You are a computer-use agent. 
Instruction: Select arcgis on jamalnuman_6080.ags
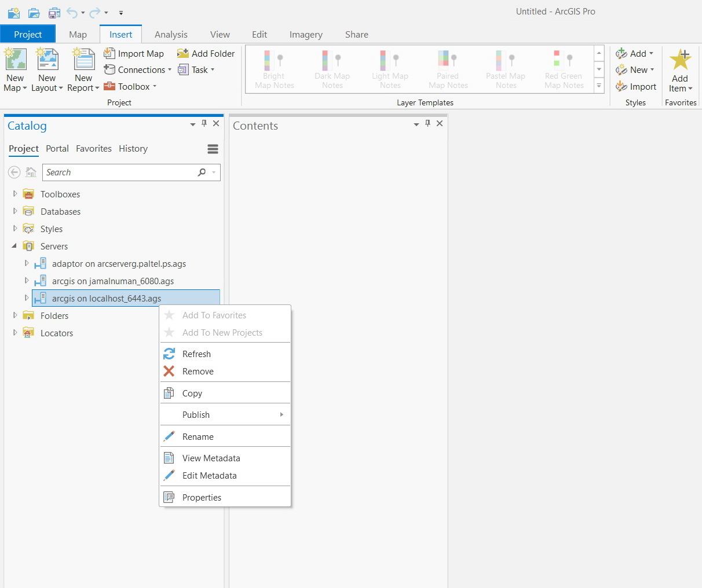point(113,281)
